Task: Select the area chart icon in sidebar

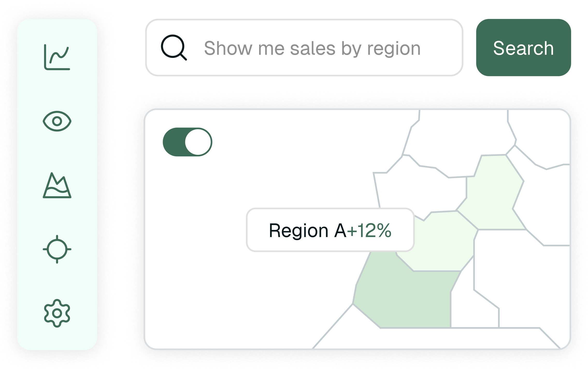Action: [57, 185]
